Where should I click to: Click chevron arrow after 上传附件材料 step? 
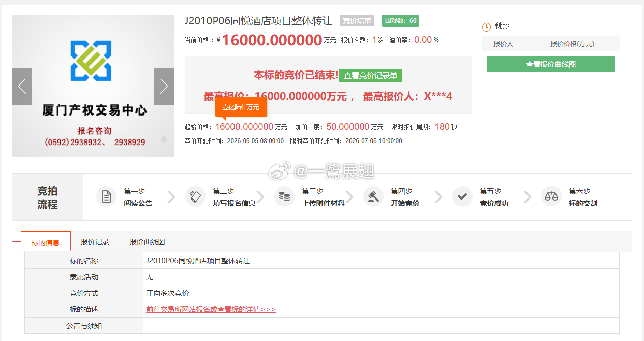[349, 197]
